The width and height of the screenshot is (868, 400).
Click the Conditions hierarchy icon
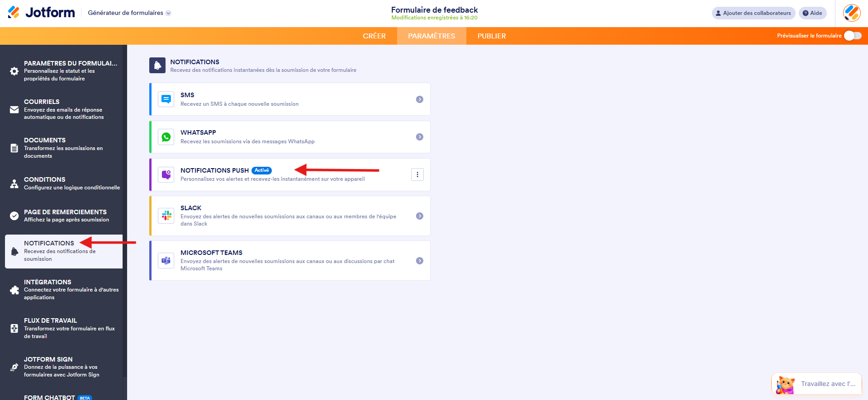tap(14, 184)
